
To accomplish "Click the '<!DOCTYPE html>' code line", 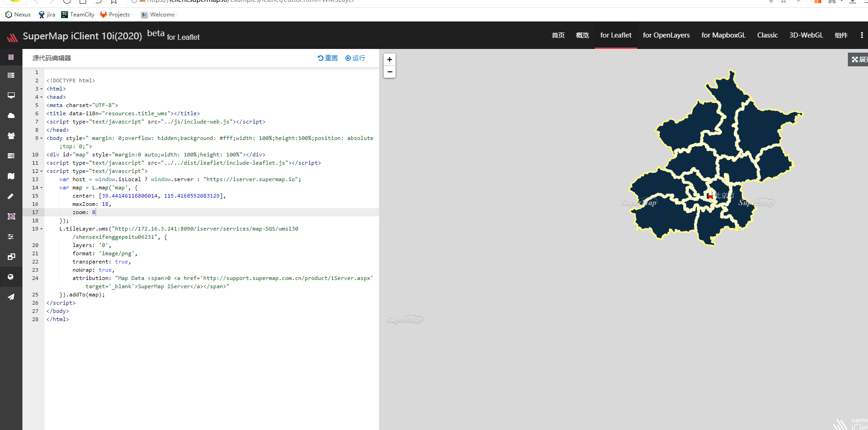I will click(71, 81).
